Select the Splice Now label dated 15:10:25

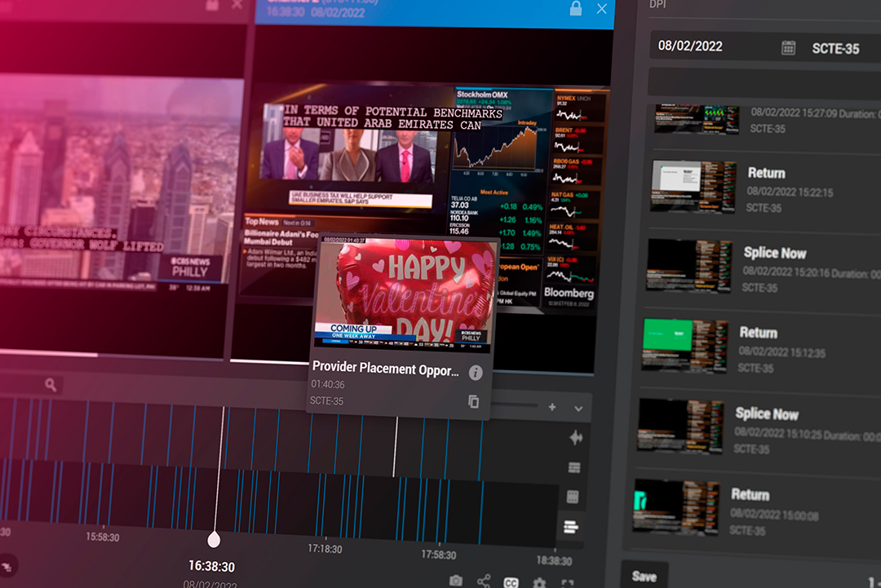[767, 414]
